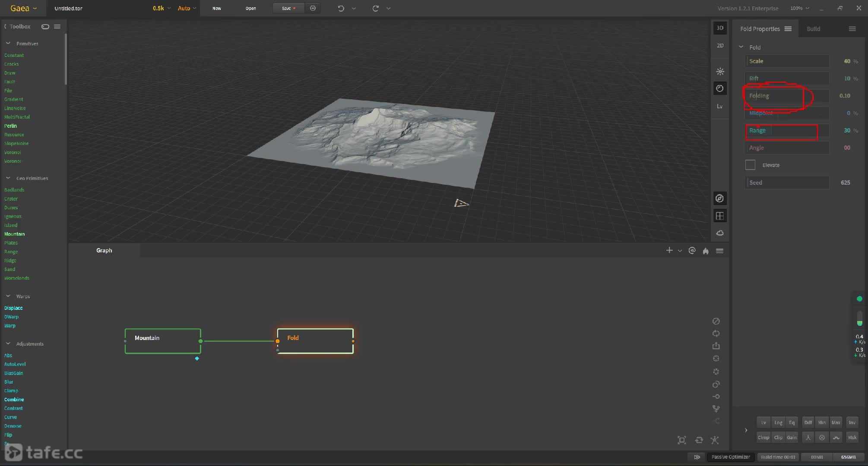The image size is (868, 466).
Task: Open the Toolbox hamburger menu
Action: [x=57, y=26]
